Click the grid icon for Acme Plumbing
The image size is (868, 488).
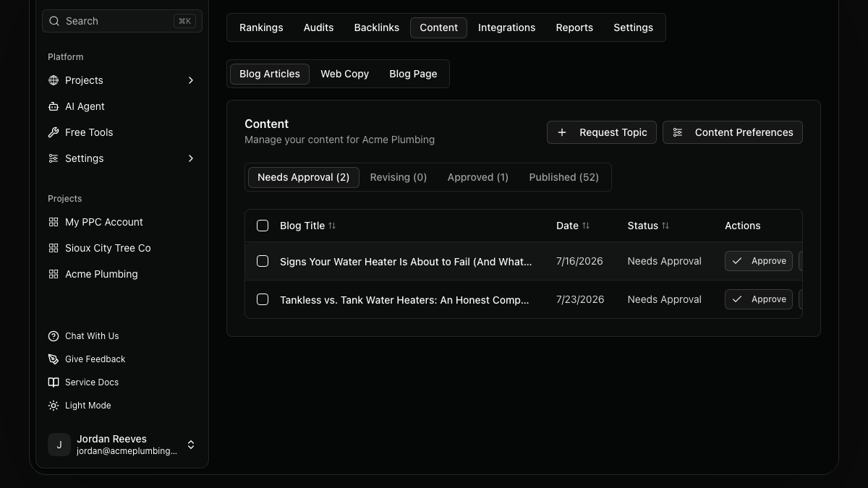click(x=54, y=274)
